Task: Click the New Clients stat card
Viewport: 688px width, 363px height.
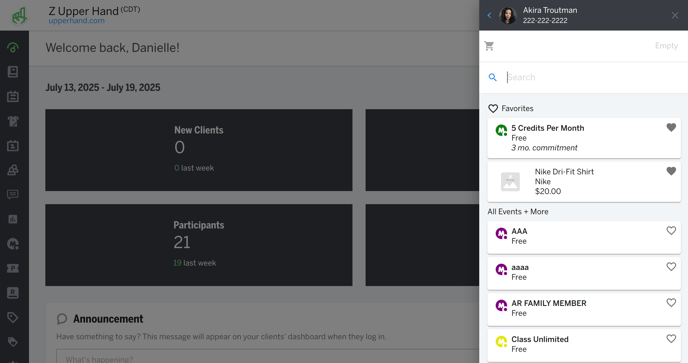Action: [x=199, y=150]
